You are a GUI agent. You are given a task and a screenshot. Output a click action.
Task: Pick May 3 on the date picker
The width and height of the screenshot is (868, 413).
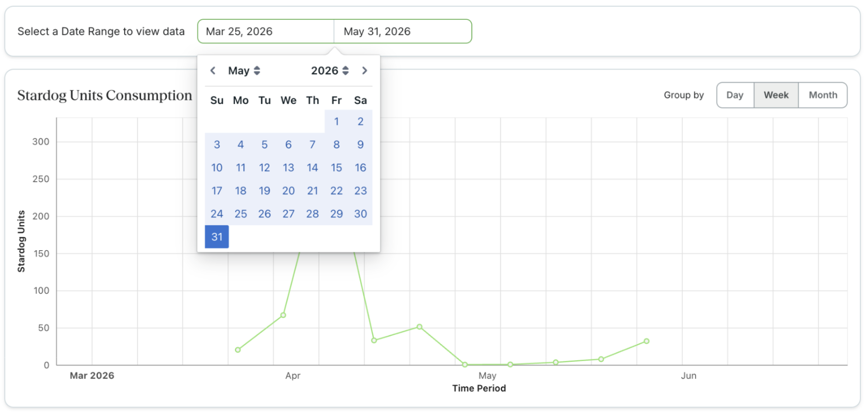pos(217,144)
